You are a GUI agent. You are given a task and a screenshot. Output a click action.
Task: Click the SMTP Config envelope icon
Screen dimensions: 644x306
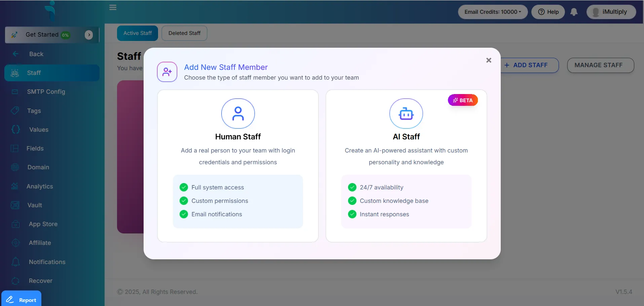point(15,92)
